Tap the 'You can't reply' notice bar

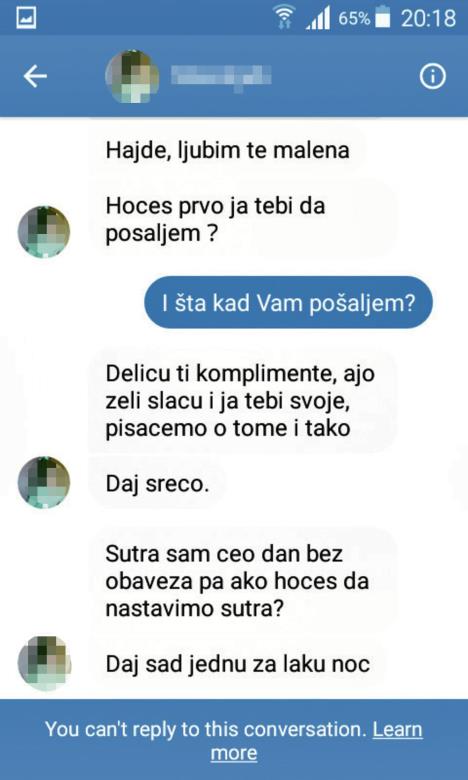(x=234, y=740)
